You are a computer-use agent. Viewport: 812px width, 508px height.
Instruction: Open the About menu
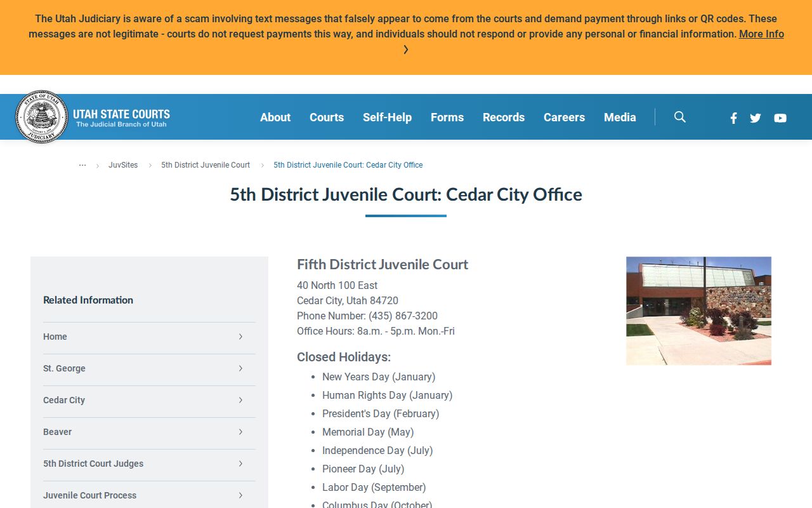tap(275, 117)
